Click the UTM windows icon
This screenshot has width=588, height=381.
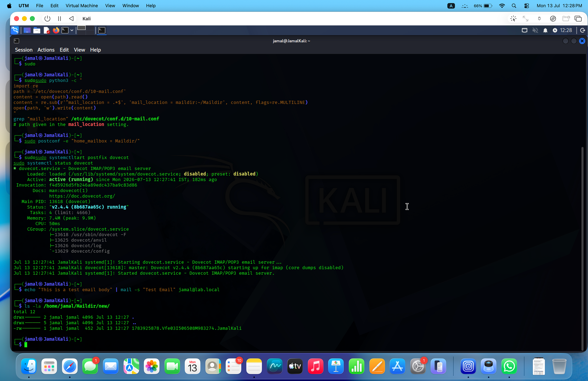point(578,19)
